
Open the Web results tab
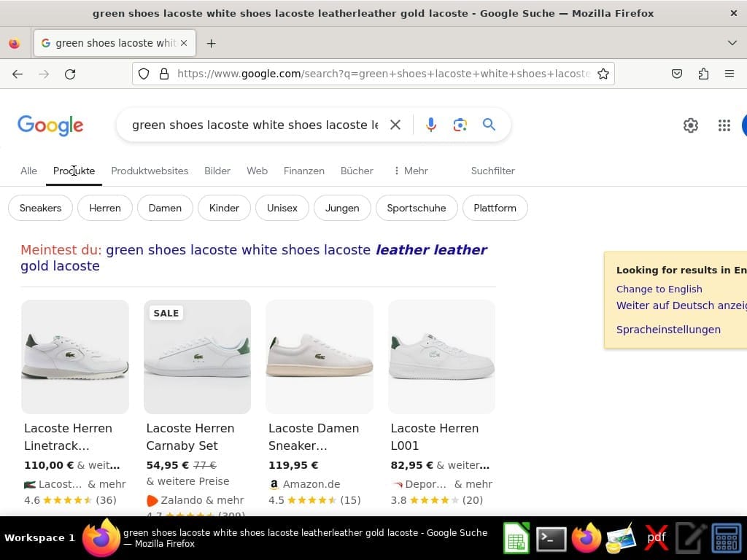tap(258, 171)
